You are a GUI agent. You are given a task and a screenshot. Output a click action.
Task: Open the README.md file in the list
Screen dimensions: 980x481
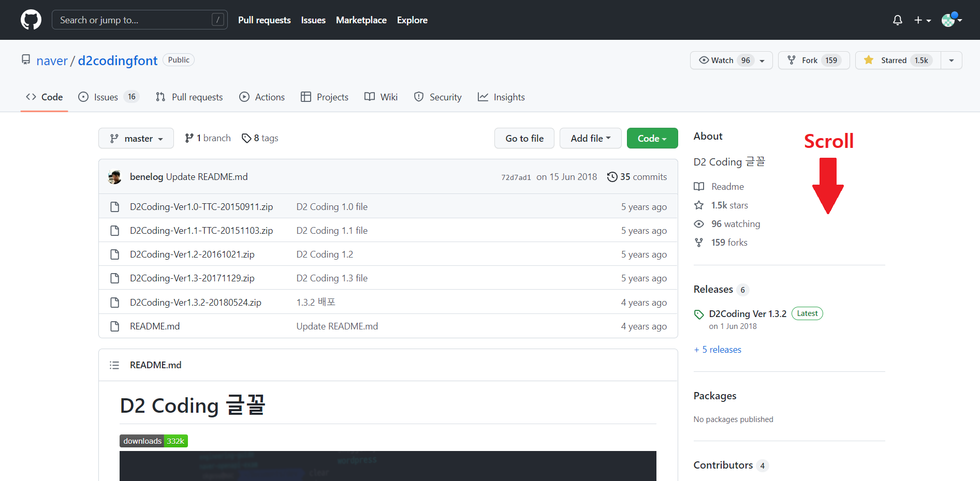tap(155, 326)
